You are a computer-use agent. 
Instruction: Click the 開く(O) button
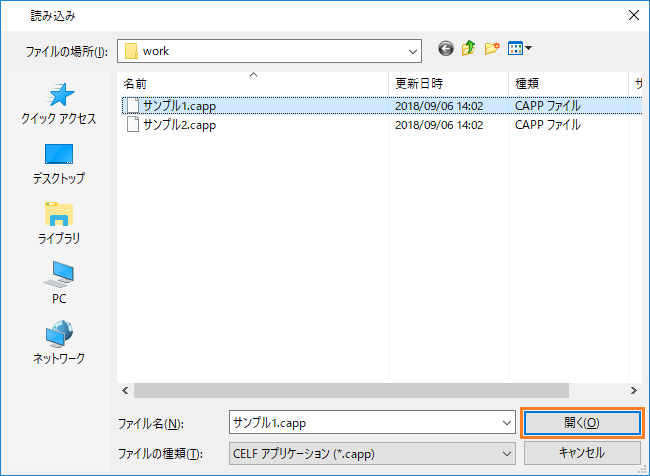tap(581, 423)
